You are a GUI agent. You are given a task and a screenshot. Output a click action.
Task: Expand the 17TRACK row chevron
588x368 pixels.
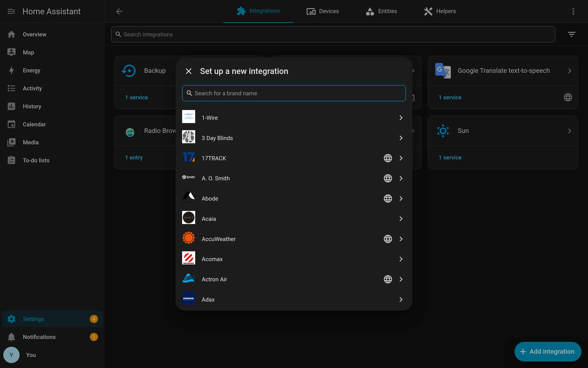401,158
